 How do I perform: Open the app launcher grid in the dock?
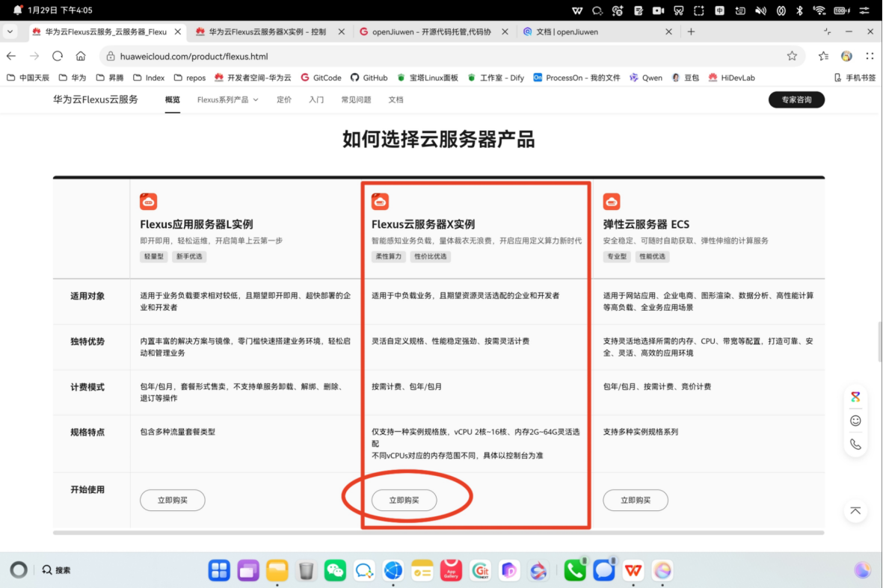tap(219, 570)
